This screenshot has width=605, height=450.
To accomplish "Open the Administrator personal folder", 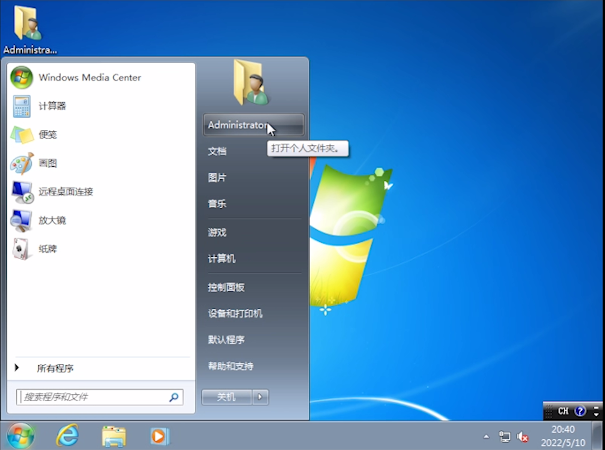I will [253, 125].
